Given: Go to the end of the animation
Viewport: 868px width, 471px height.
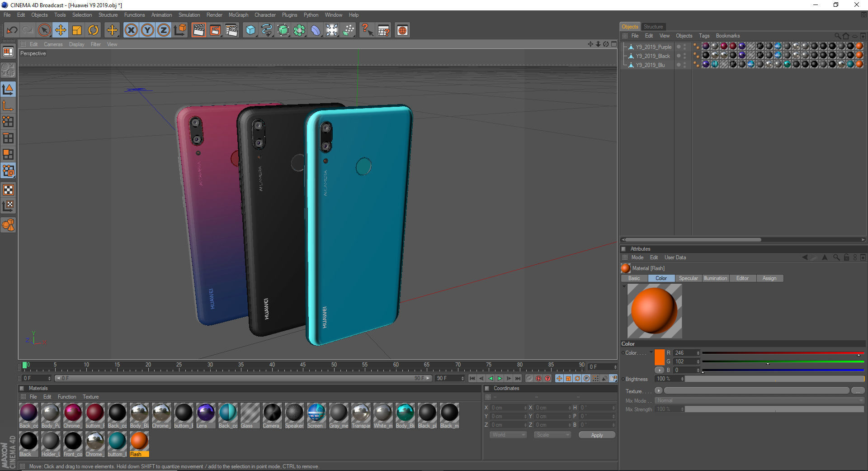Looking at the screenshot, I should point(518,378).
